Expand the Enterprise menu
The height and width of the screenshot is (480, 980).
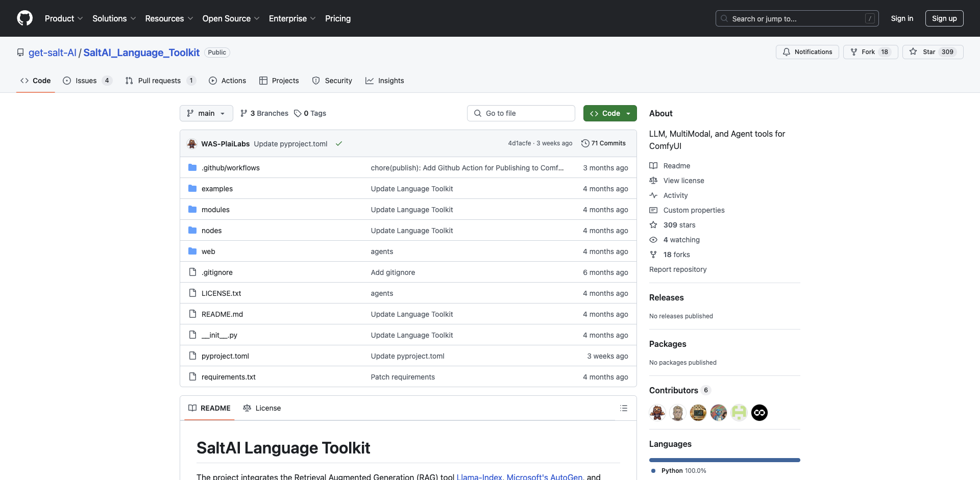click(292, 18)
